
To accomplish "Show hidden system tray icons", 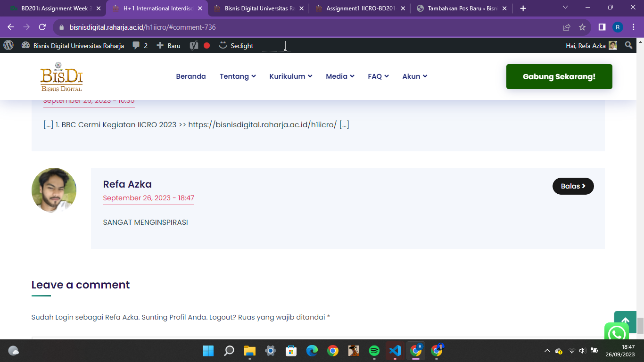I will (547, 351).
